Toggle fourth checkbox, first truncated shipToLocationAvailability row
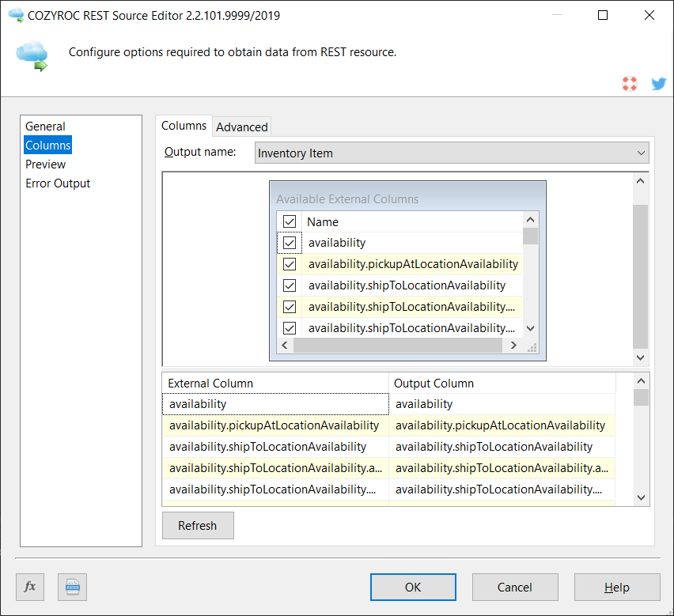 (x=290, y=307)
